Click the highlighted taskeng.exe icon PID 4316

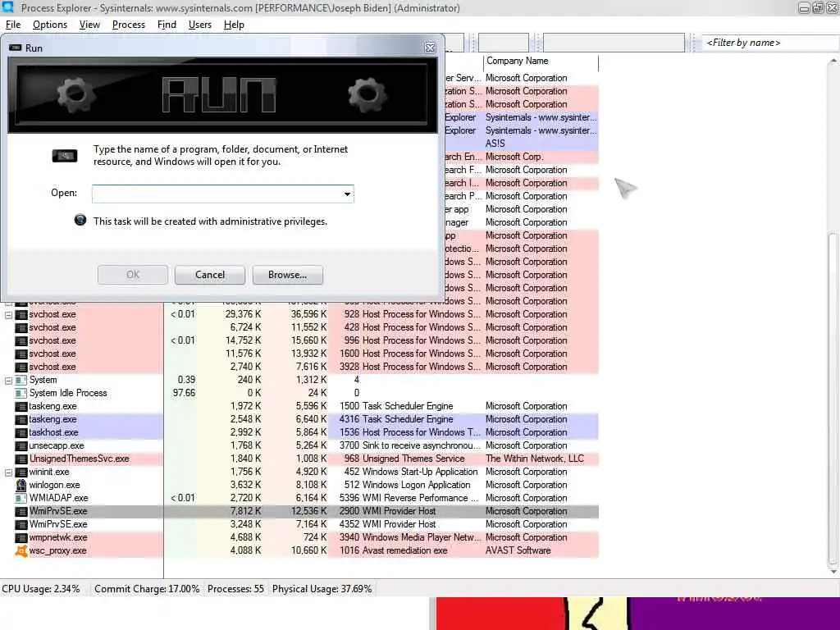[21, 419]
